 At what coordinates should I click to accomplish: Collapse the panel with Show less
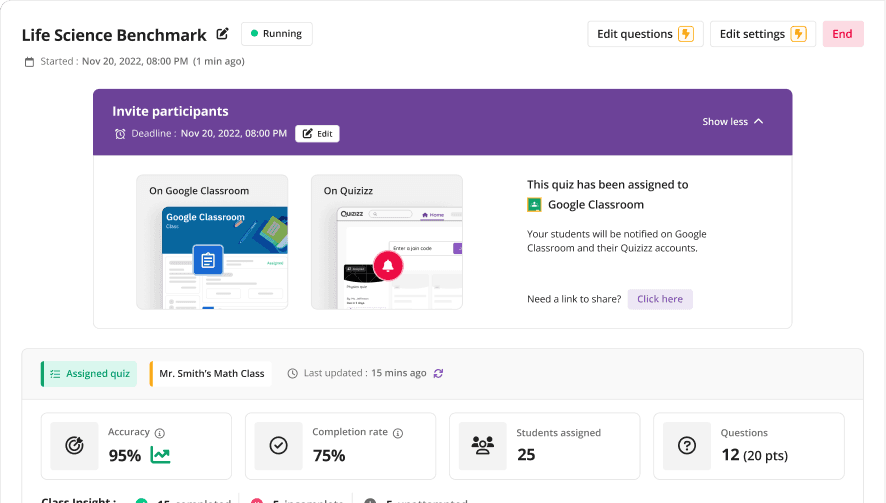click(733, 122)
